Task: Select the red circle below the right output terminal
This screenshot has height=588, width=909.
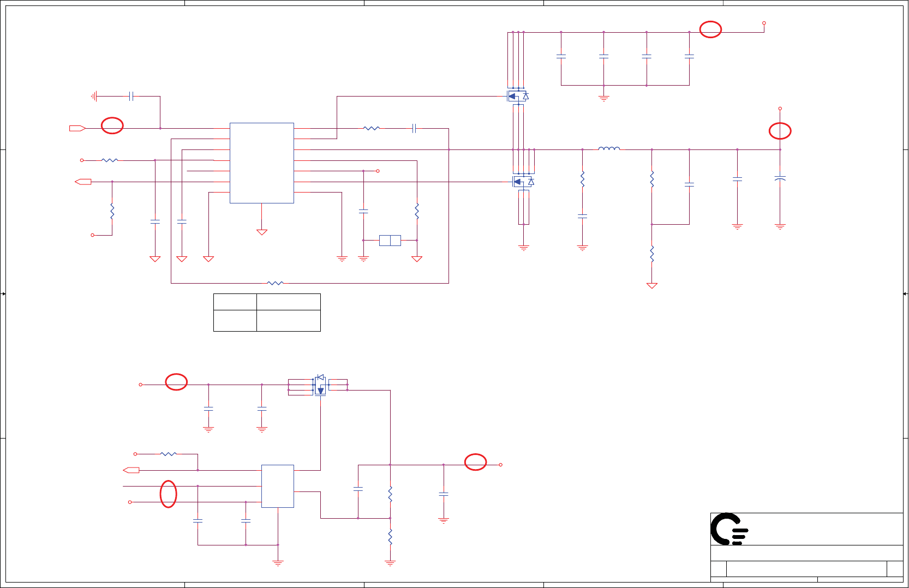Action: pos(780,131)
